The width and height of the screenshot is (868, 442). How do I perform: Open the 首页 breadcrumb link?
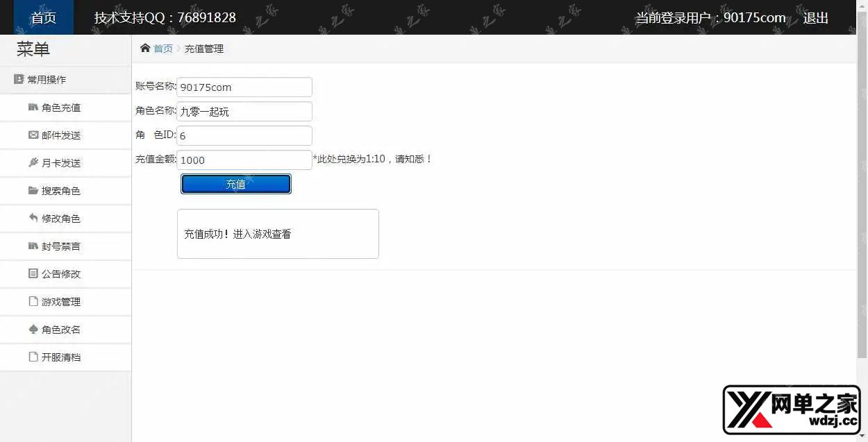[163, 49]
